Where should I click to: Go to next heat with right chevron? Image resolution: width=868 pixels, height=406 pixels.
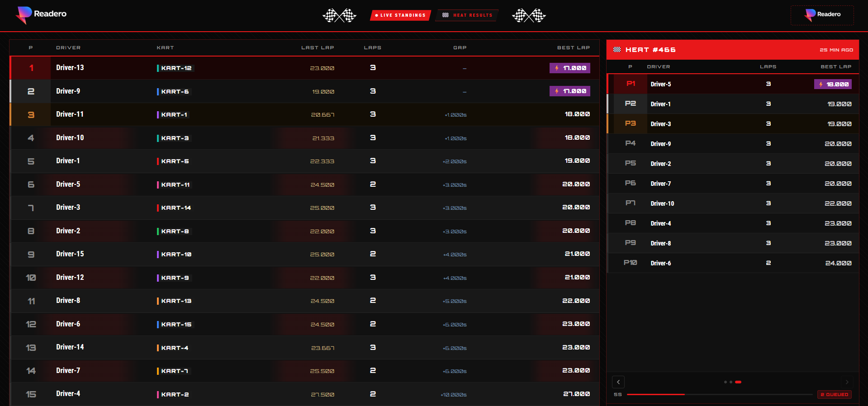(847, 382)
